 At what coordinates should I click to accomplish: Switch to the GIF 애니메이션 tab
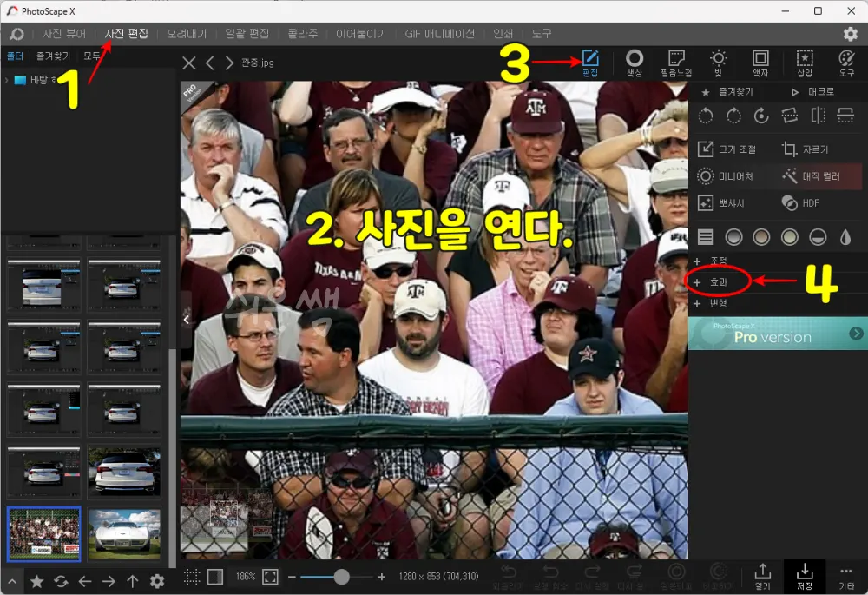coord(439,34)
